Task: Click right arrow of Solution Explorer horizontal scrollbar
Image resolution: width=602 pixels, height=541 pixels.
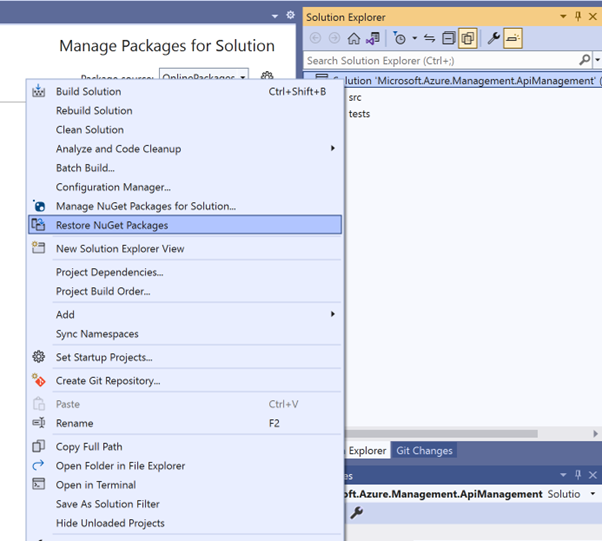Action: coord(595,433)
